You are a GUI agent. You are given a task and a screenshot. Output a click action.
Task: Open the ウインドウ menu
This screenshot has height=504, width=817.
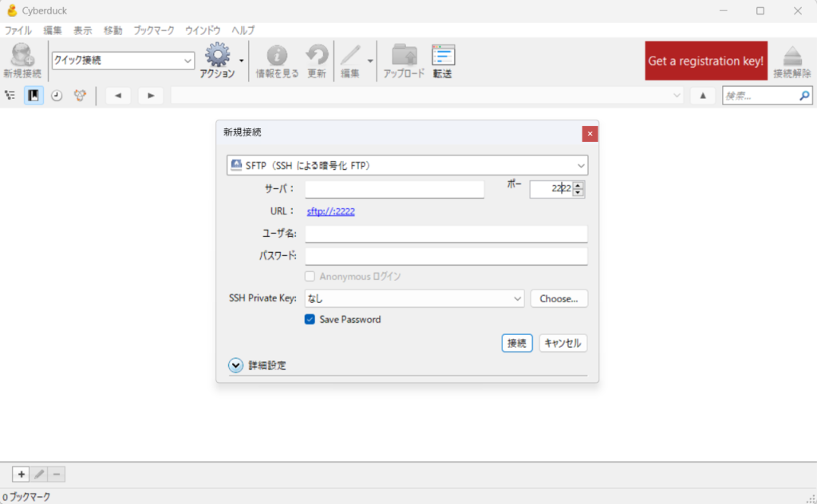click(203, 30)
